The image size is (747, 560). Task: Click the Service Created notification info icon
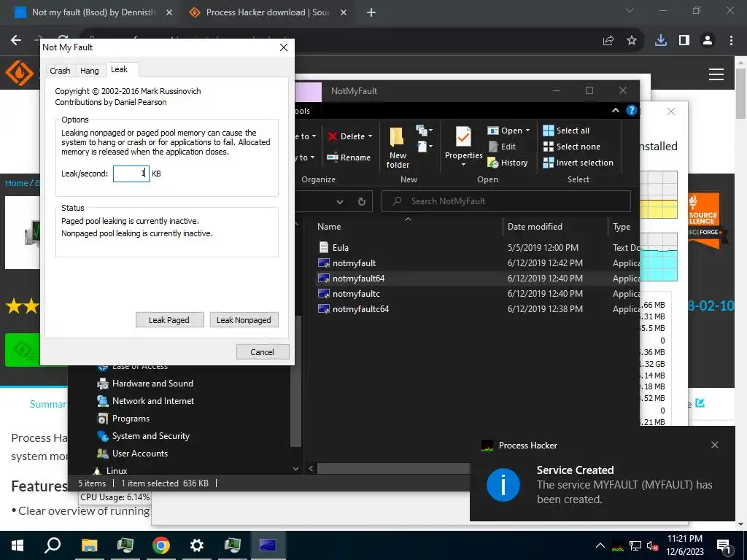[x=503, y=485]
